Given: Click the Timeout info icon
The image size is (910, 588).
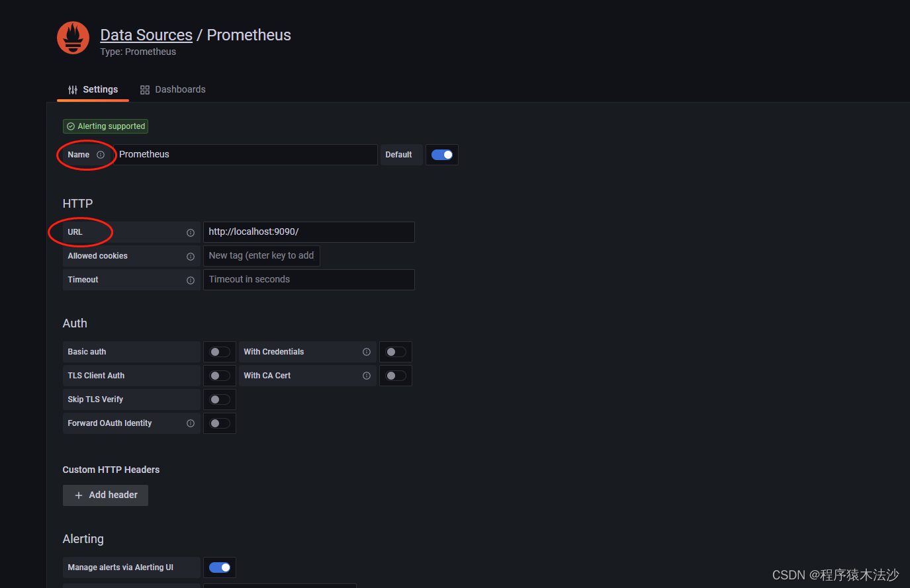Looking at the screenshot, I should point(191,280).
